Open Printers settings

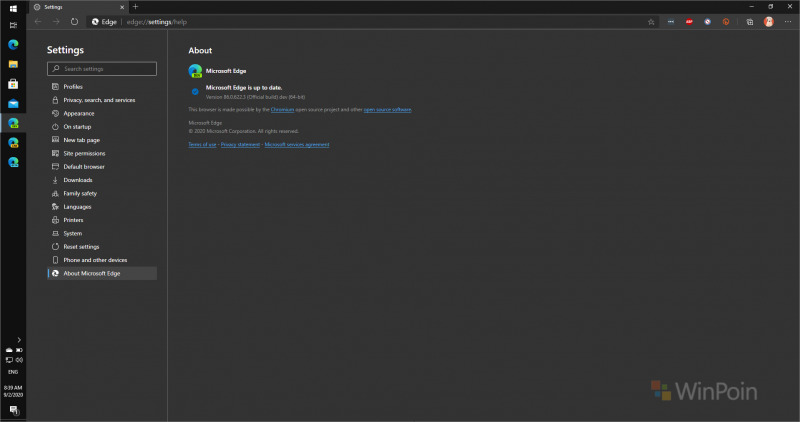pyautogui.click(x=102, y=220)
